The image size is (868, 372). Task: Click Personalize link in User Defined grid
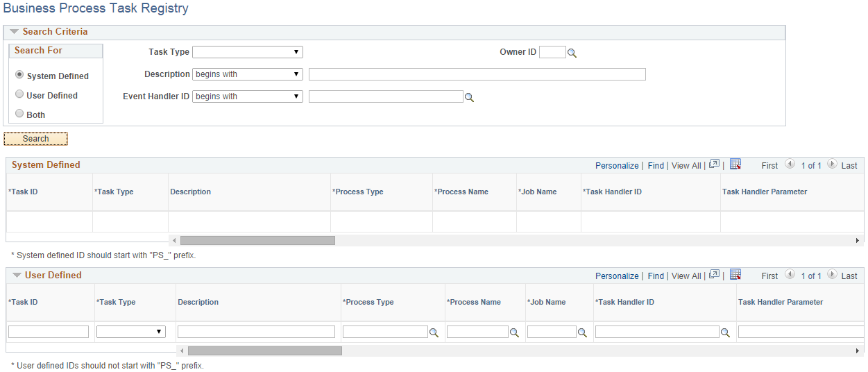[617, 276]
